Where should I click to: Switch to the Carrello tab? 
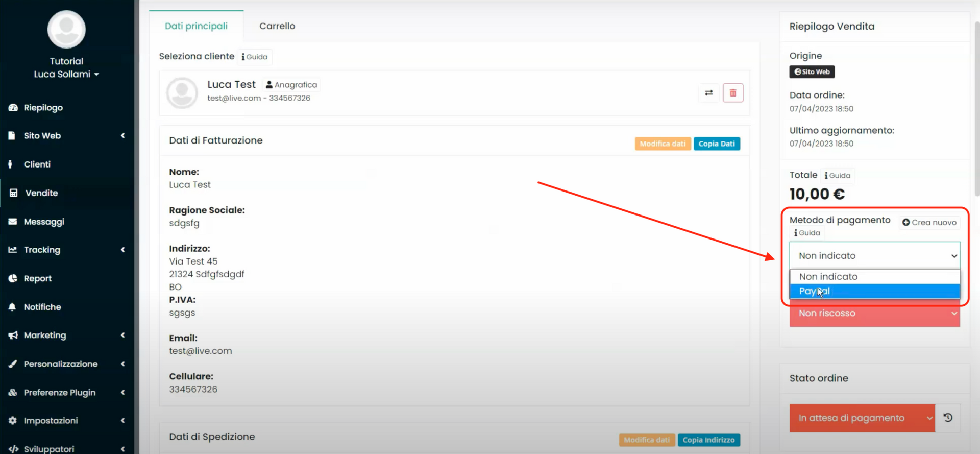[x=277, y=26]
